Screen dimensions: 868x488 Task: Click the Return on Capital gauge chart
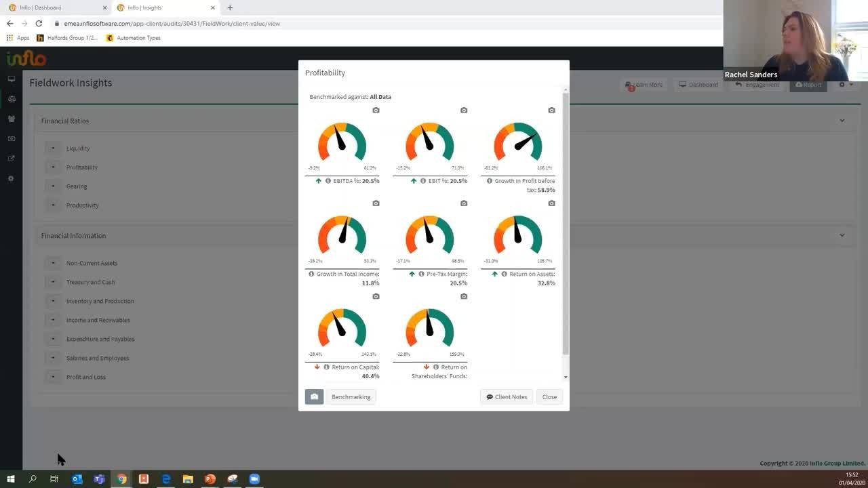342,329
